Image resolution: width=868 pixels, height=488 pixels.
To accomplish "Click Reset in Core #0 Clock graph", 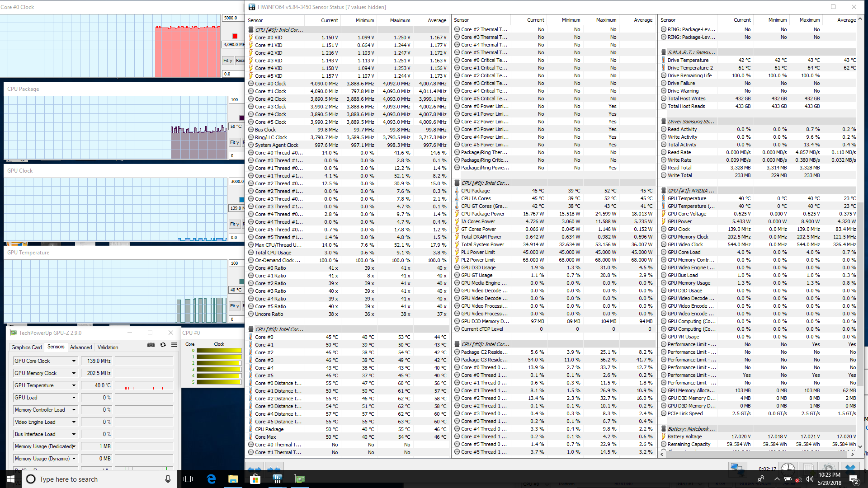I will pyautogui.click(x=240, y=61).
